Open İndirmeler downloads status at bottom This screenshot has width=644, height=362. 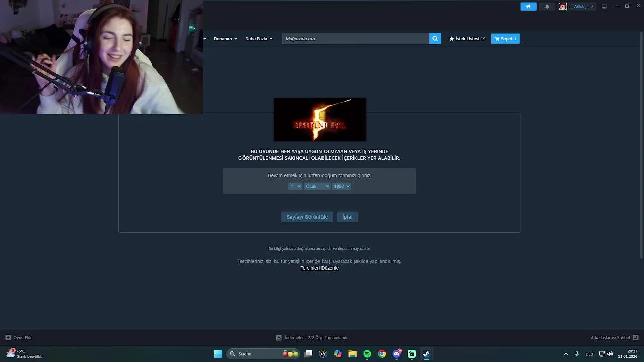click(x=311, y=338)
